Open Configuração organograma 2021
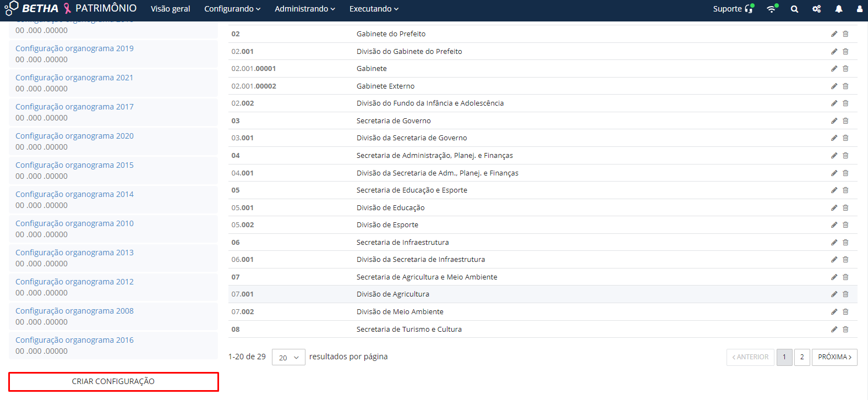This screenshot has width=868, height=400. [74, 78]
